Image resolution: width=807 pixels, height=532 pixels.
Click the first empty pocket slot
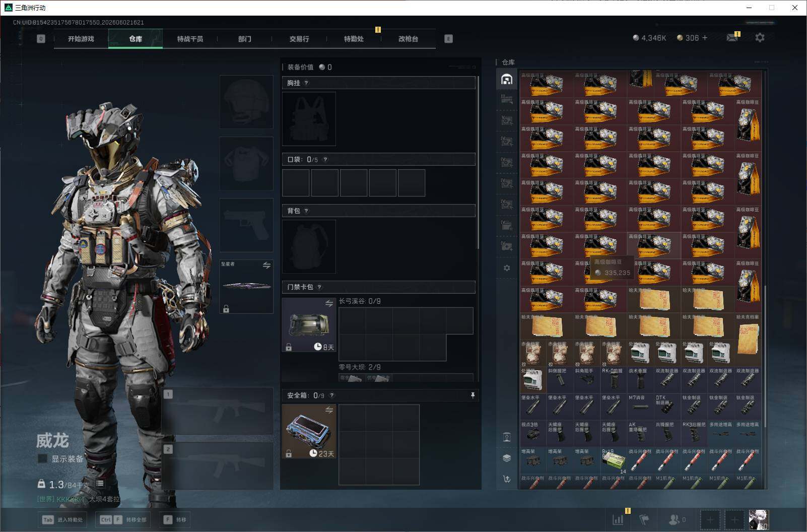(x=296, y=183)
